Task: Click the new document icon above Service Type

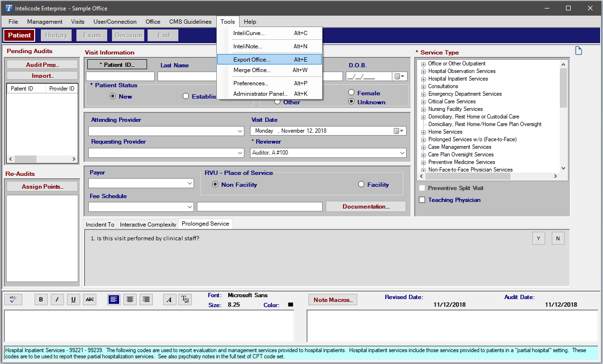Action: click(x=578, y=51)
